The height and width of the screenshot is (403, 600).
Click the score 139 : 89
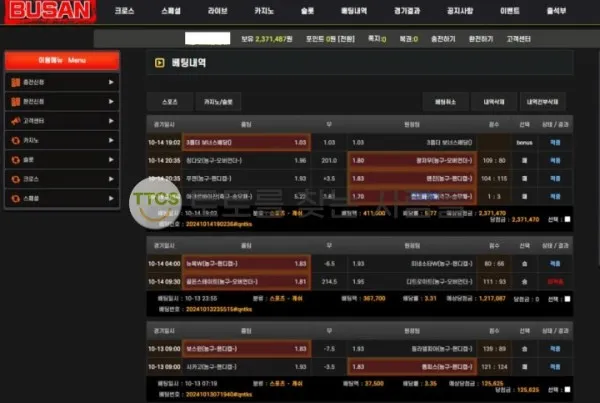494,349
